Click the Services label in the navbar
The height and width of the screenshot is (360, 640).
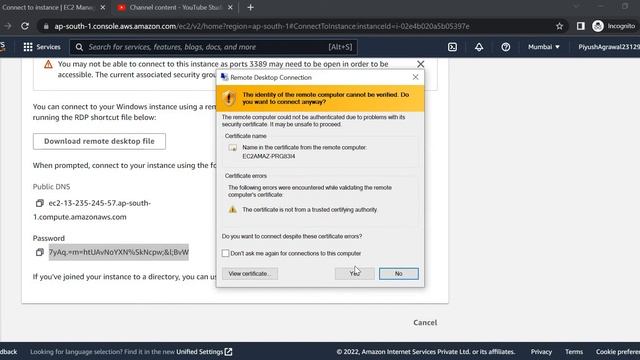pyautogui.click(x=48, y=47)
